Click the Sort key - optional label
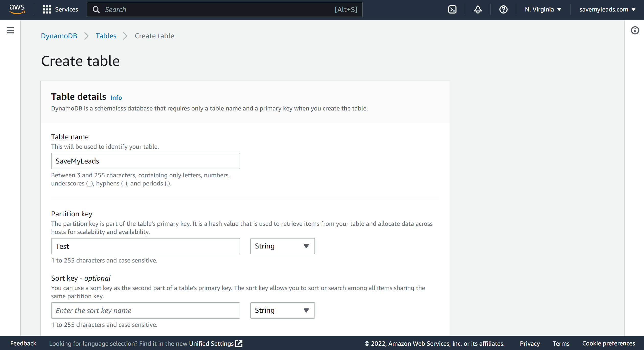 point(81,278)
